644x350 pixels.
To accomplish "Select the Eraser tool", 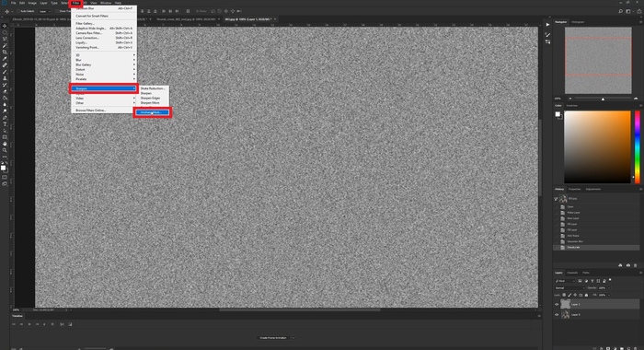I will (5, 91).
